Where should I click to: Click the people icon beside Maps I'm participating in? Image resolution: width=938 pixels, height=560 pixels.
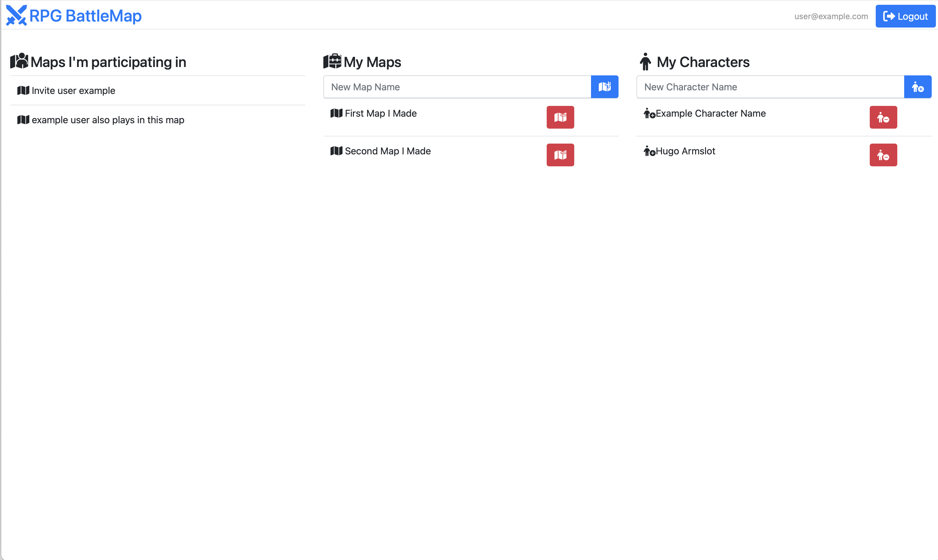point(19,61)
